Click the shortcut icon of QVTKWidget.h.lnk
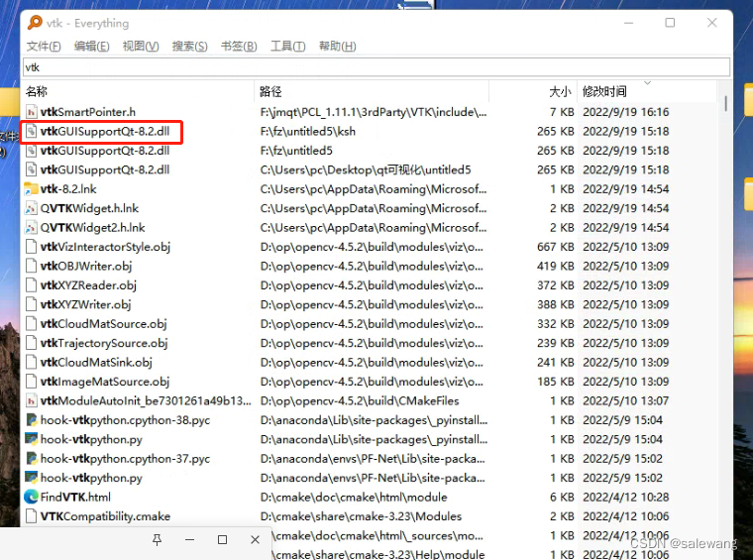 point(32,208)
